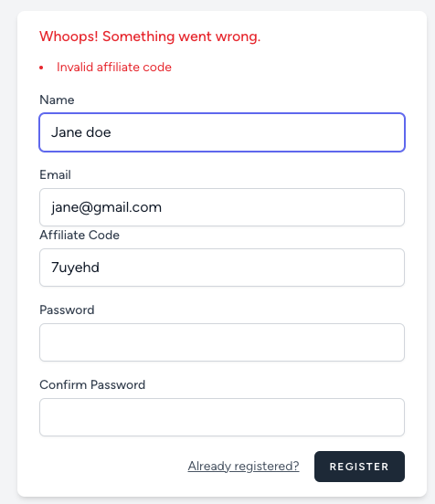The image size is (435, 504).
Task: Click the 'Invalid affiliate code' error message
Action: (114, 67)
